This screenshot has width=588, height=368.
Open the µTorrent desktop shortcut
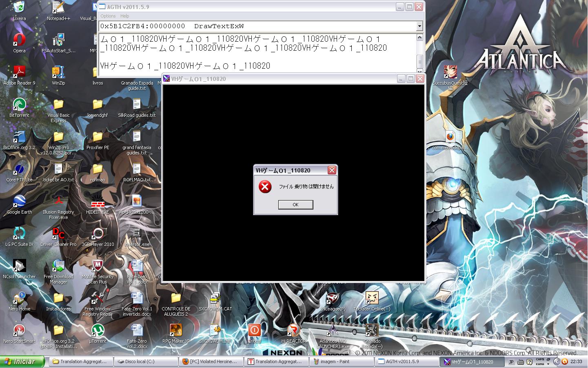pyautogui.click(x=98, y=331)
